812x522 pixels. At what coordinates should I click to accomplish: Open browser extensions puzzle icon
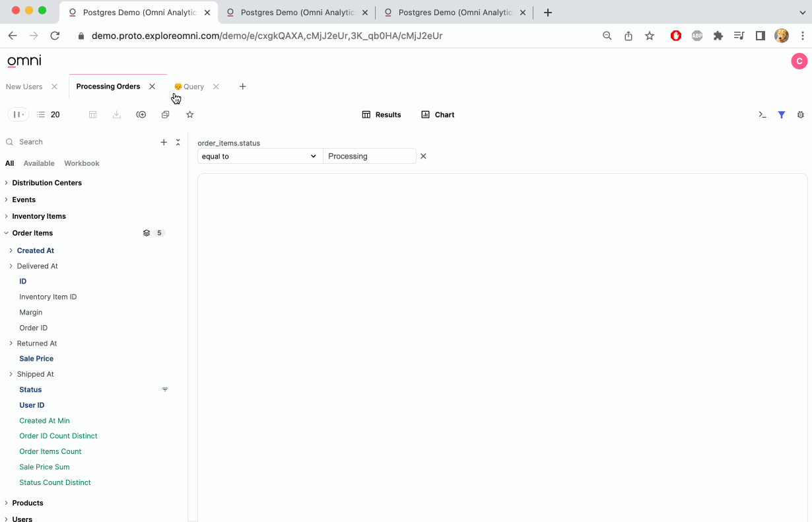718,36
